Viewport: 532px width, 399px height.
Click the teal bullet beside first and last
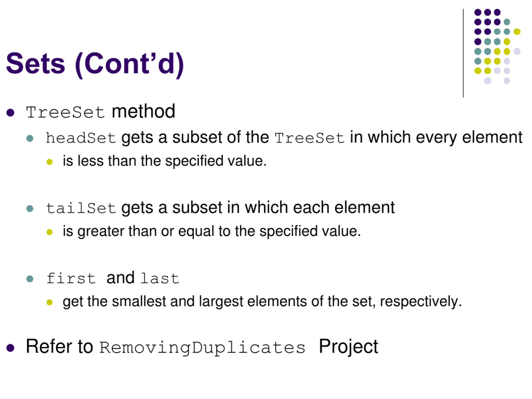point(30,279)
